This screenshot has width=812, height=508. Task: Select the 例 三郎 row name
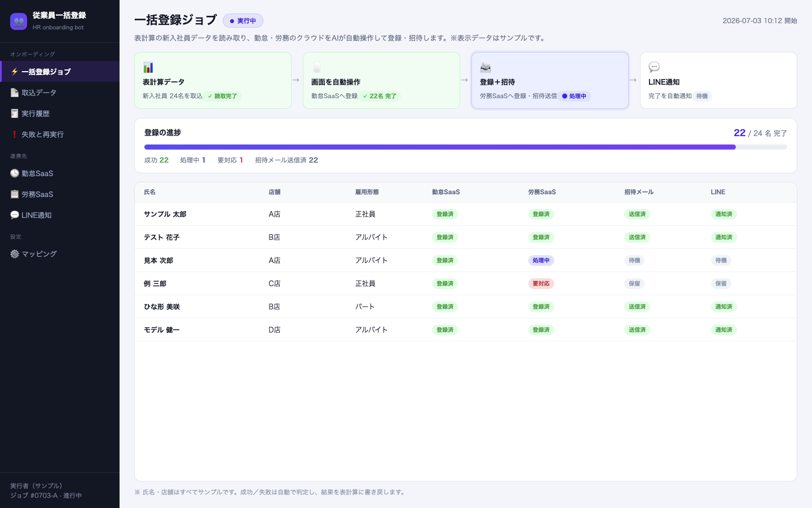155,283
